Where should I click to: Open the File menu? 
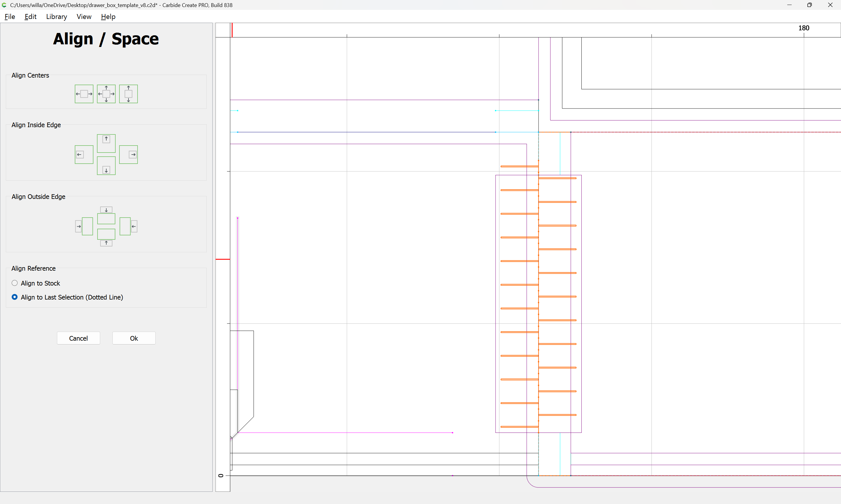(10, 17)
